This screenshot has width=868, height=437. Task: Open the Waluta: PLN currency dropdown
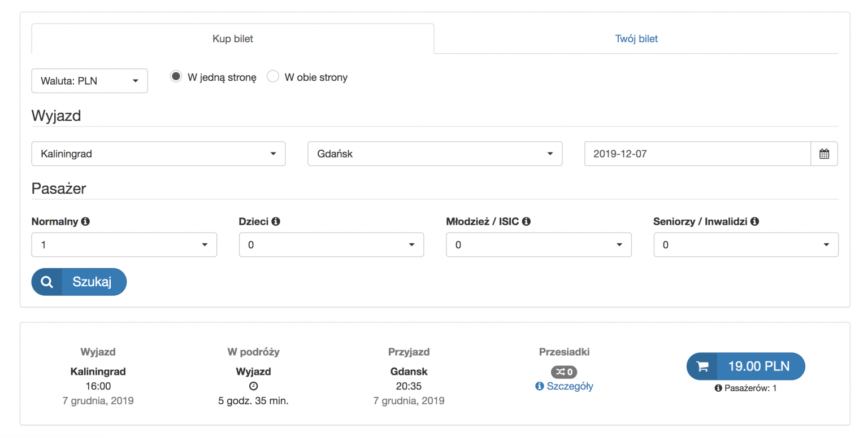(89, 81)
